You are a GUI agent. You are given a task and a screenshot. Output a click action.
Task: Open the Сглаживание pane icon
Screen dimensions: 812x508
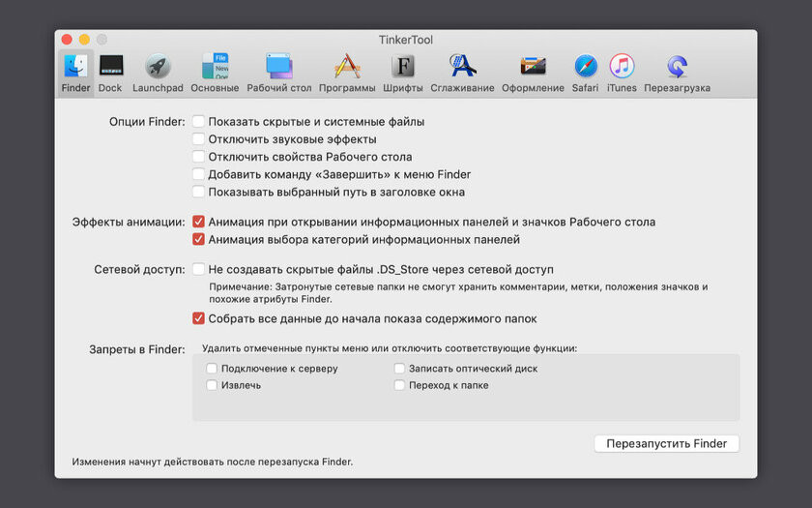coord(462,67)
